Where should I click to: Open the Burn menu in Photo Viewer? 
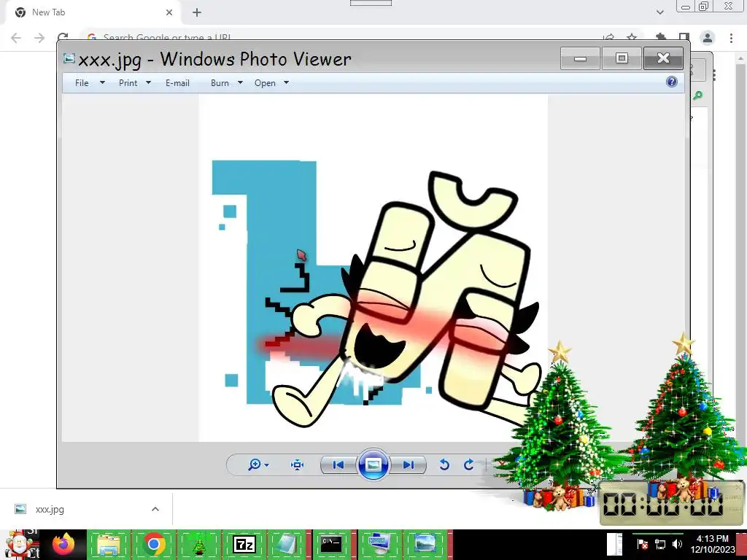click(x=220, y=83)
